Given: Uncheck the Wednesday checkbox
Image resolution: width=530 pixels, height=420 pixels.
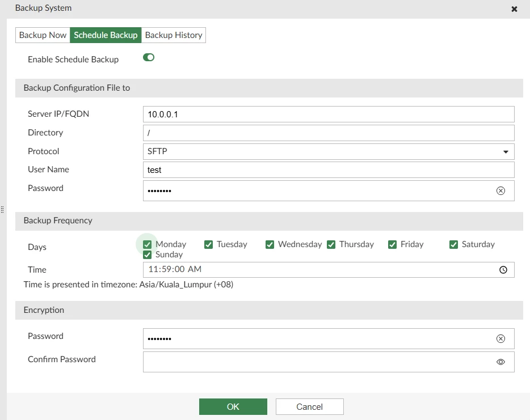Looking at the screenshot, I should [270, 244].
